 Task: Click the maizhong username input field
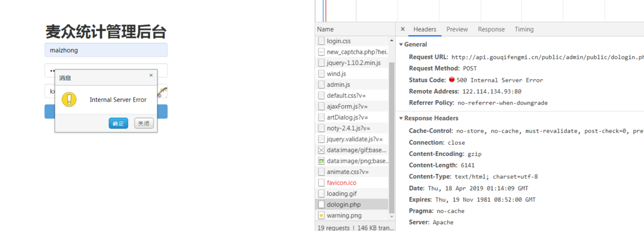pos(106,50)
